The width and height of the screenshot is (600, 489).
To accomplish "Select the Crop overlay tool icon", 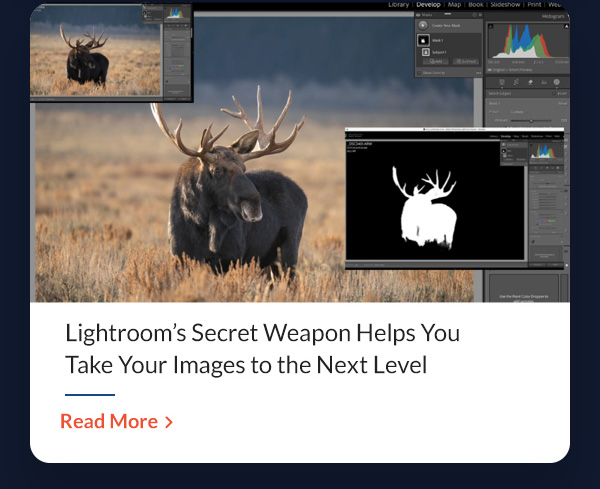I will click(x=500, y=82).
